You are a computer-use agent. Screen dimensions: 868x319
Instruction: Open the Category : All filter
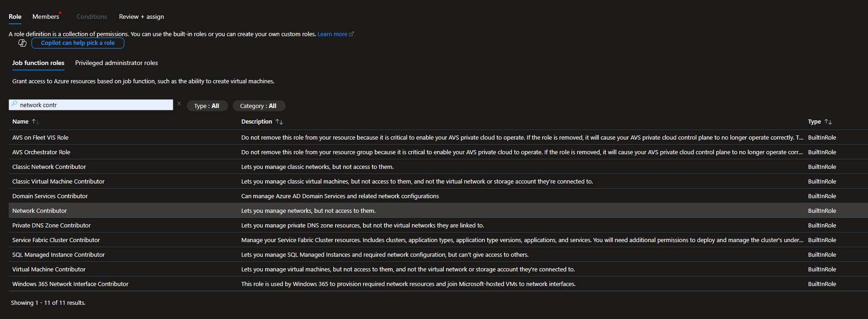click(258, 106)
